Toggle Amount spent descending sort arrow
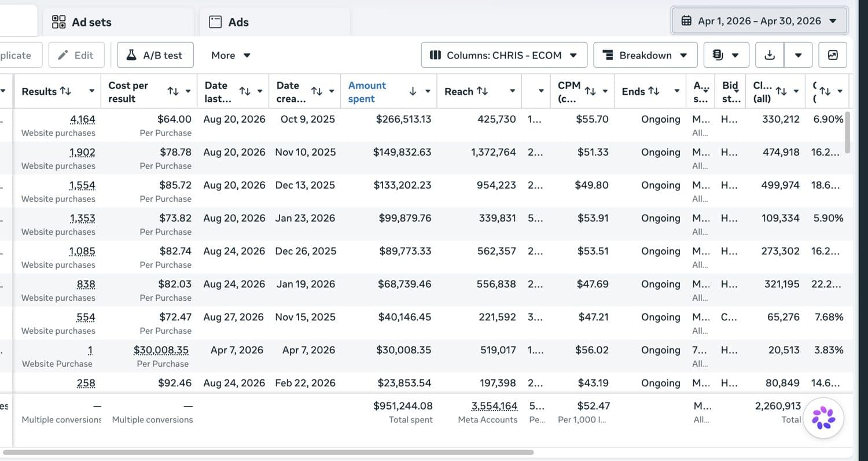Viewport: 868px width, 461px height. 413,91
